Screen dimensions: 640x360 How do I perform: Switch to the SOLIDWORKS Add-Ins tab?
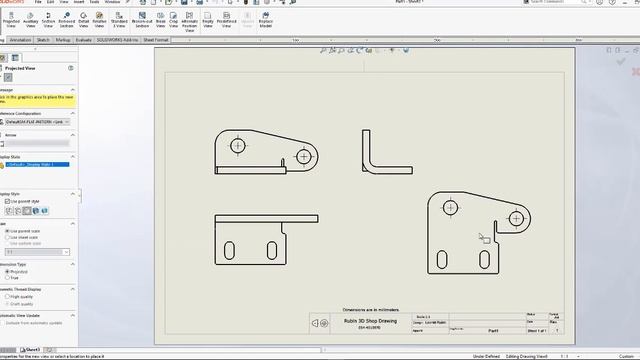pos(117,40)
